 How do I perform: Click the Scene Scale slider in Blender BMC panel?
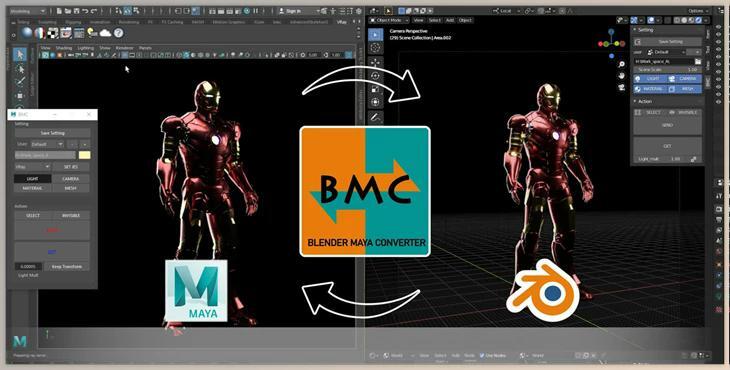pyautogui.click(x=667, y=69)
